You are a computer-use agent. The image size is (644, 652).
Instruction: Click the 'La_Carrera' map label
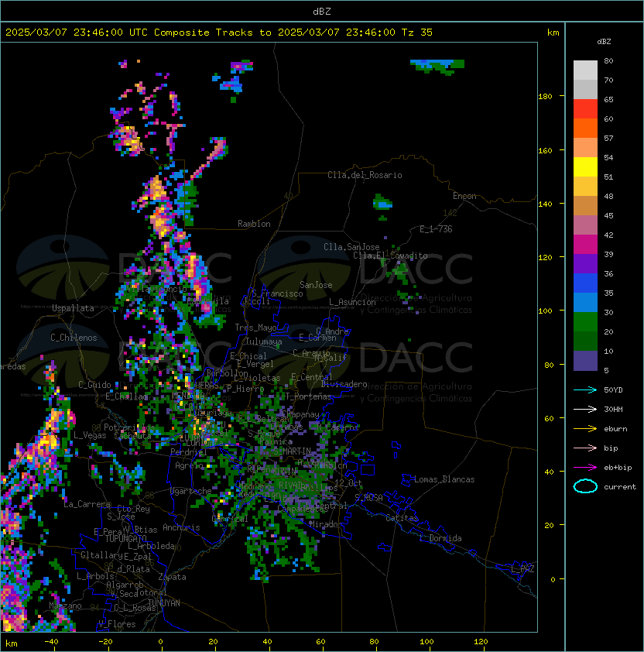(x=87, y=504)
